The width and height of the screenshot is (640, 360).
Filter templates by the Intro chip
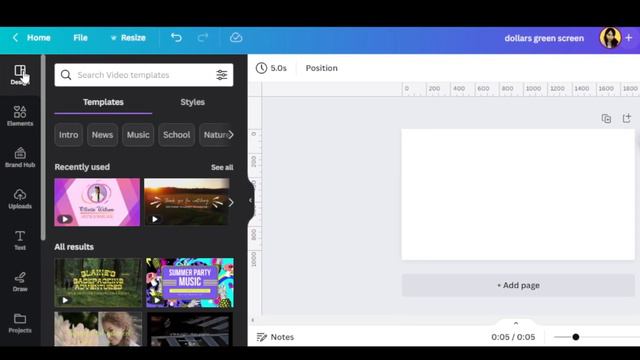pos(69,135)
